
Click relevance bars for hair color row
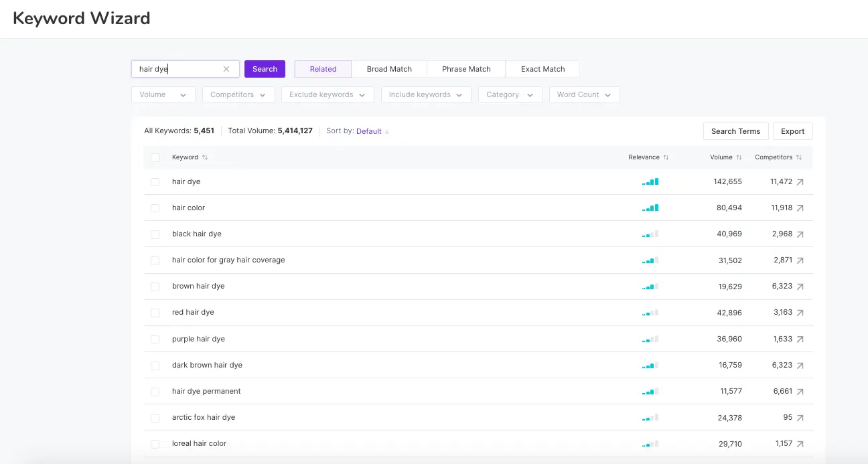[x=650, y=208]
